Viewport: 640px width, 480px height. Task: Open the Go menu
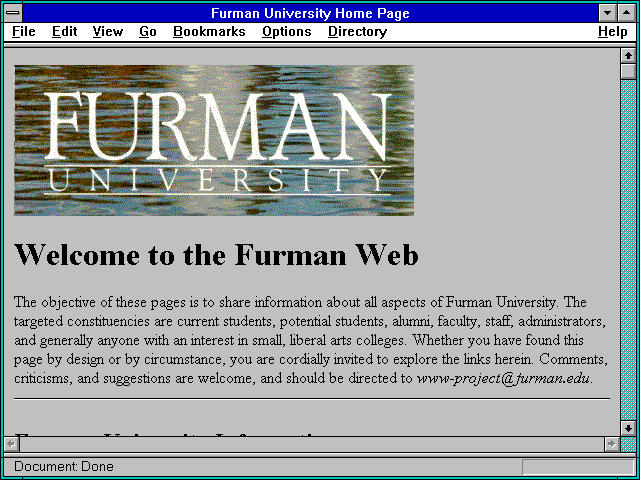(x=148, y=32)
